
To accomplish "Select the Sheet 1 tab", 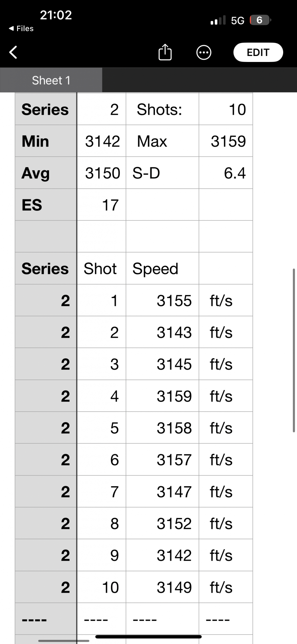I will tap(51, 80).
